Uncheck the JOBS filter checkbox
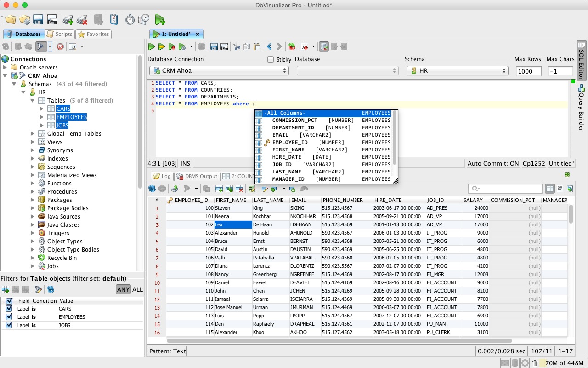Screen dimensions: 588x368 [x=9, y=325]
